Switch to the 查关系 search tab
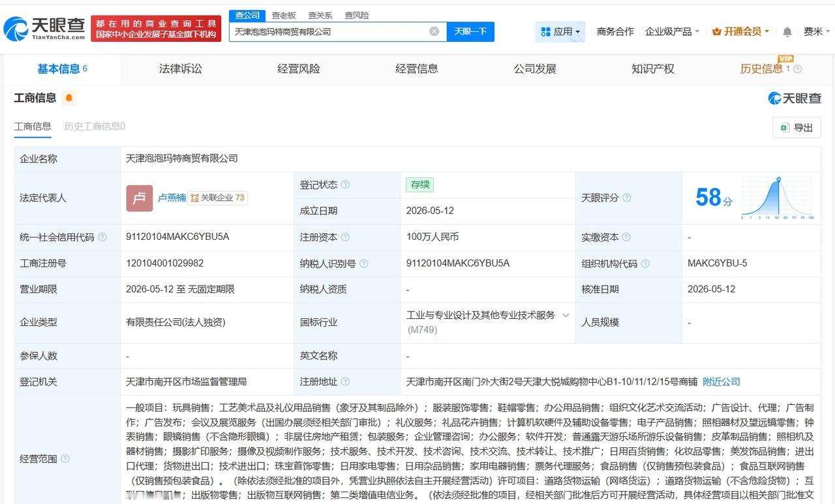Screen dimensions: 835x504 pos(320,15)
